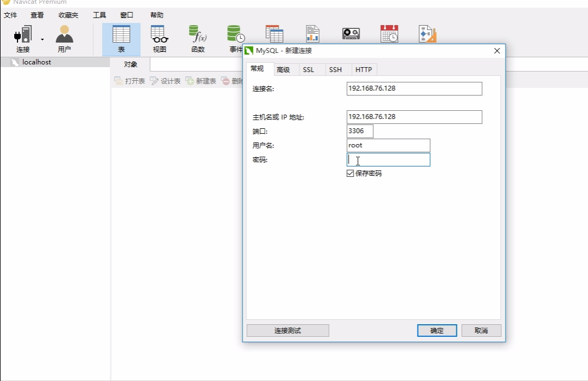Click New Table (新建表) button
This screenshot has width=588, height=381.
click(201, 81)
